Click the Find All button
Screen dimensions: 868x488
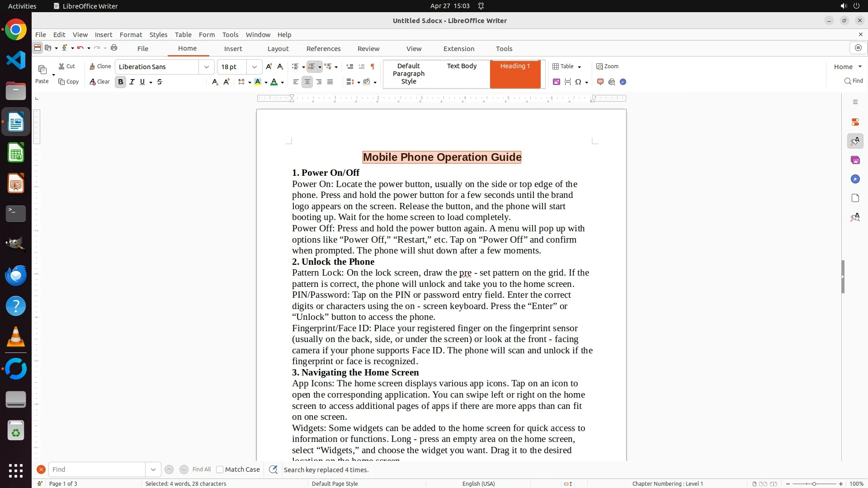201,469
